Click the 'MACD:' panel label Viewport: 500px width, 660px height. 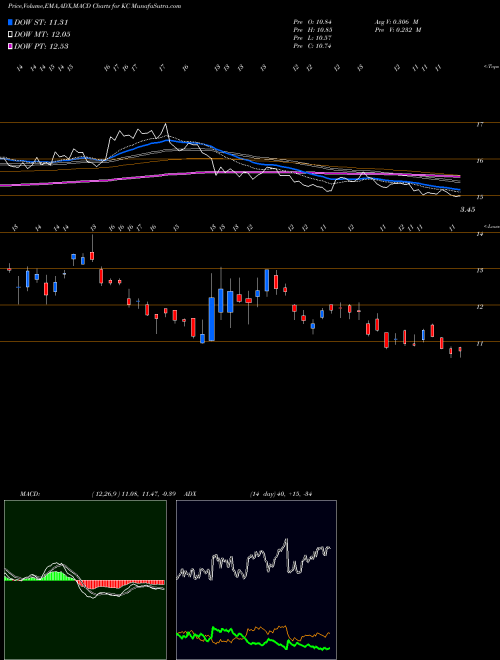30,494
